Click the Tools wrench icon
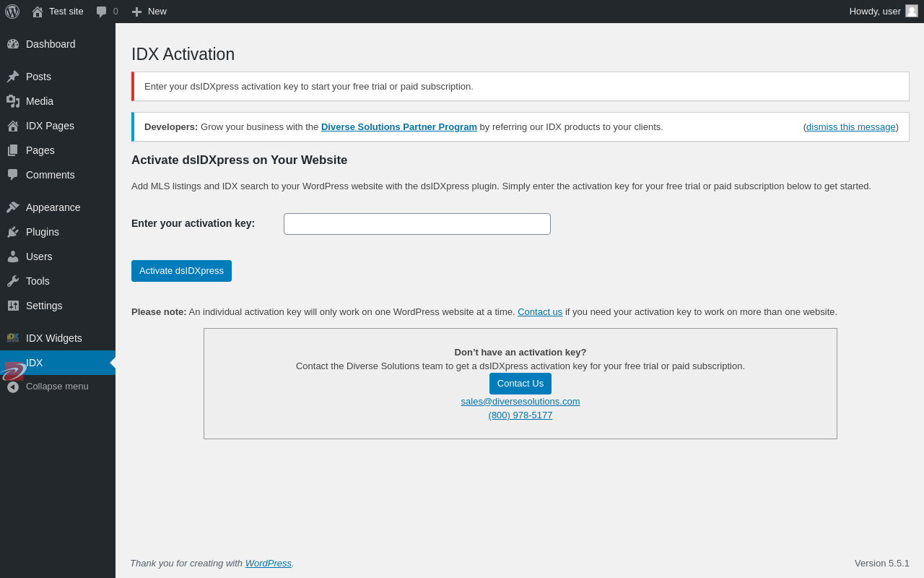This screenshot has height=578, width=924. pyautogui.click(x=13, y=281)
